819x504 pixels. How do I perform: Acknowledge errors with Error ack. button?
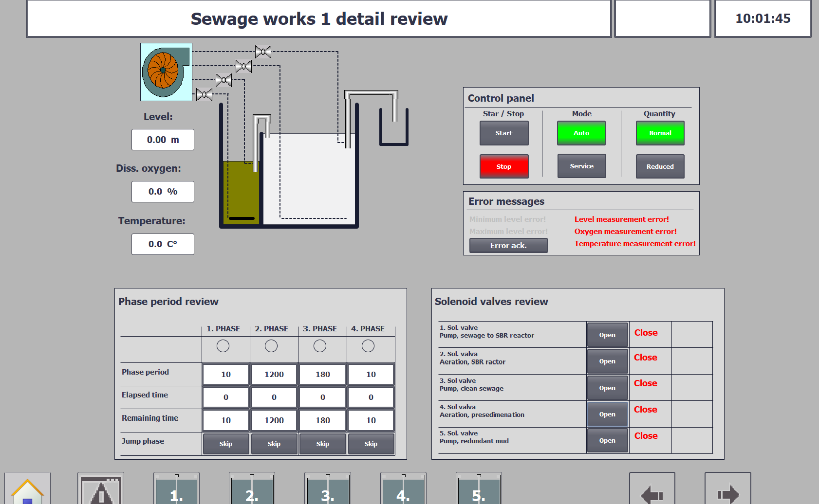pyautogui.click(x=508, y=246)
